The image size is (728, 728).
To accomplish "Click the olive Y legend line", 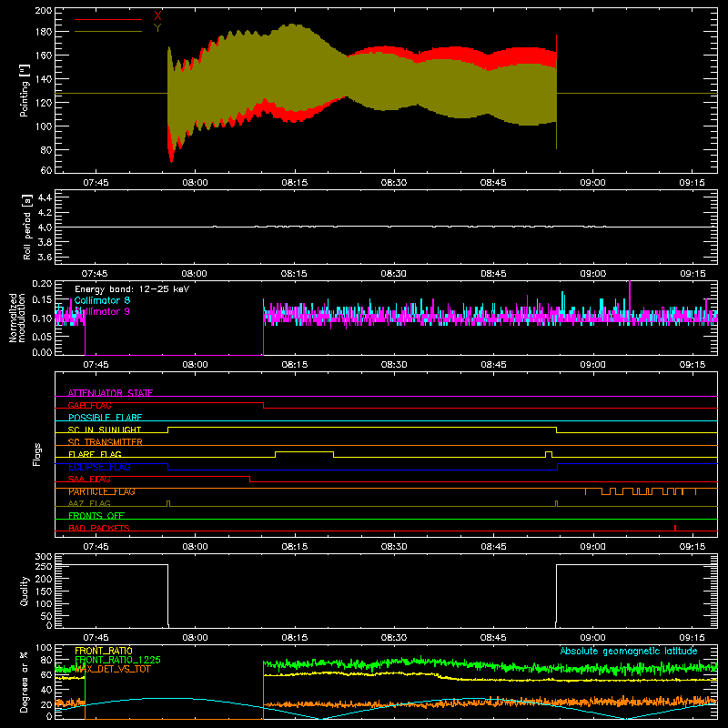I will [x=108, y=32].
